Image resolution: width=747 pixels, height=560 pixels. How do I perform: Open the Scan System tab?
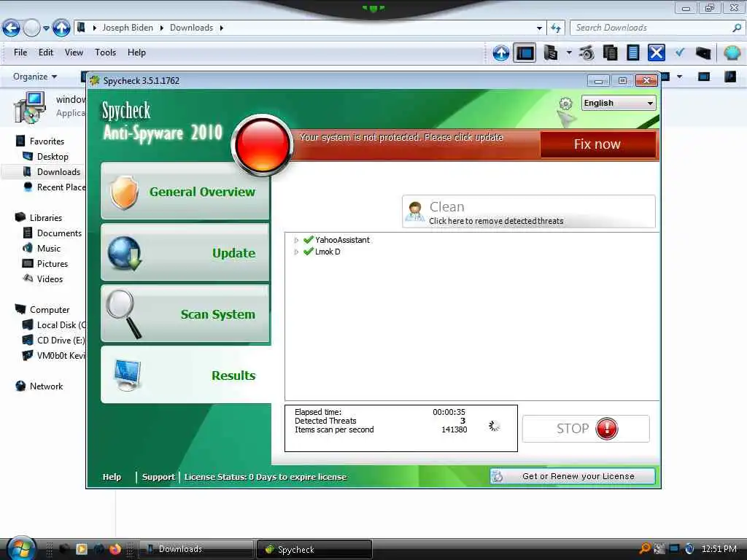click(x=185, y=314)
